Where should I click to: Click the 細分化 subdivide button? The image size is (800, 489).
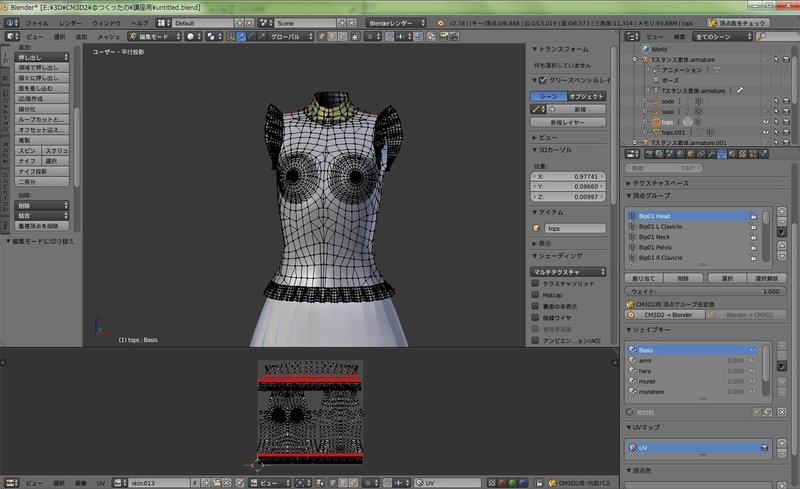point(42,109)
